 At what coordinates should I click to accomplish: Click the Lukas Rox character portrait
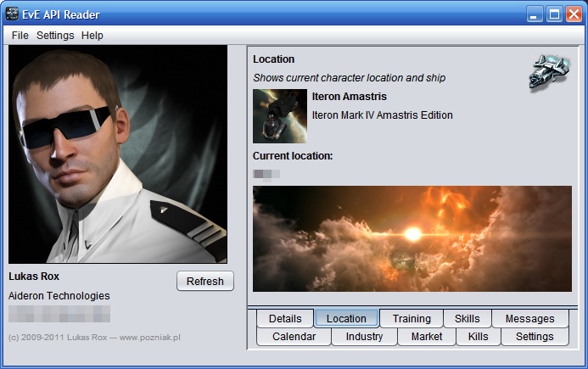tap(118, 154)
